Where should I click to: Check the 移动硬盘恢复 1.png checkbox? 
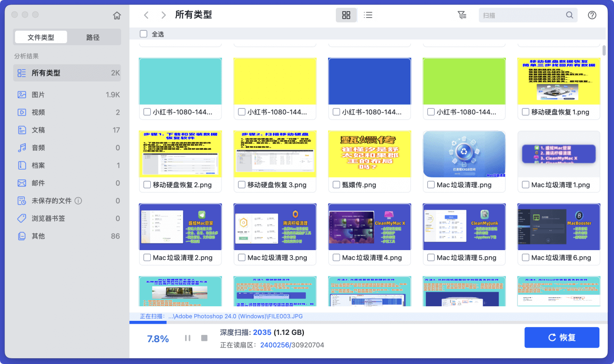[x=525, y=111]
